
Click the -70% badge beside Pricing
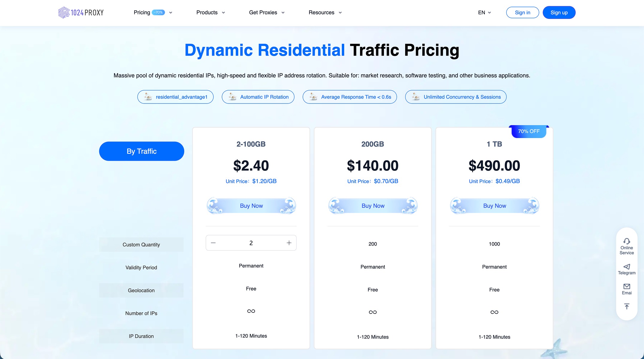coord(158,13)
